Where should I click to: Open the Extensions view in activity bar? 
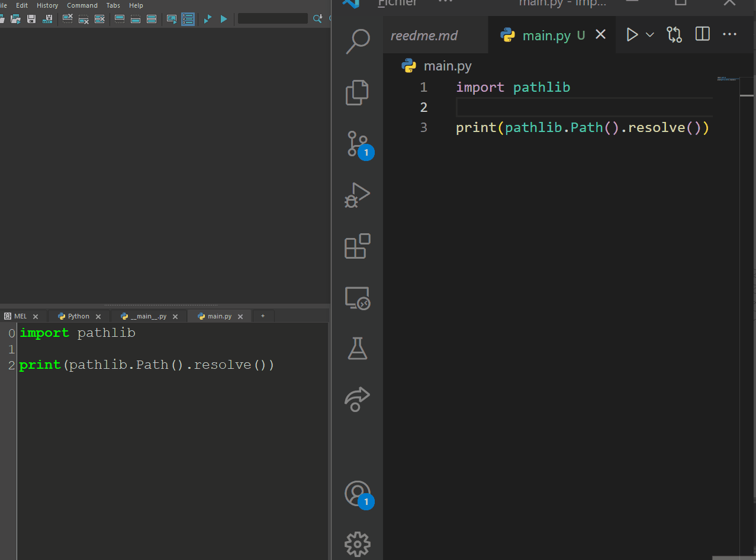[358, 246]
